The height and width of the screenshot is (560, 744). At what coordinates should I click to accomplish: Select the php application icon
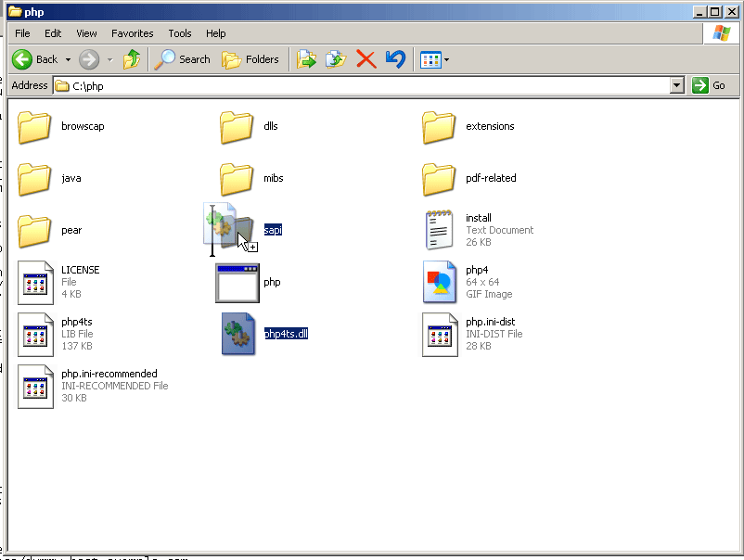pos(237,283)
